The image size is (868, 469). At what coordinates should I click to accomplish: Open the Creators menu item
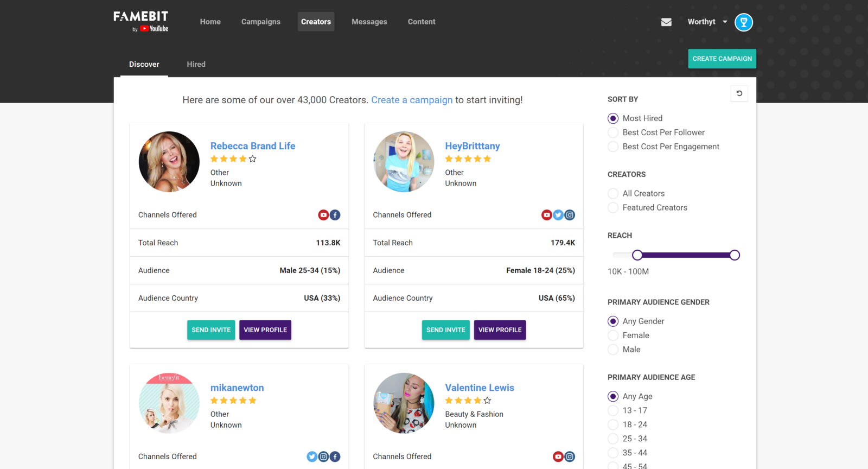point(316,22)
